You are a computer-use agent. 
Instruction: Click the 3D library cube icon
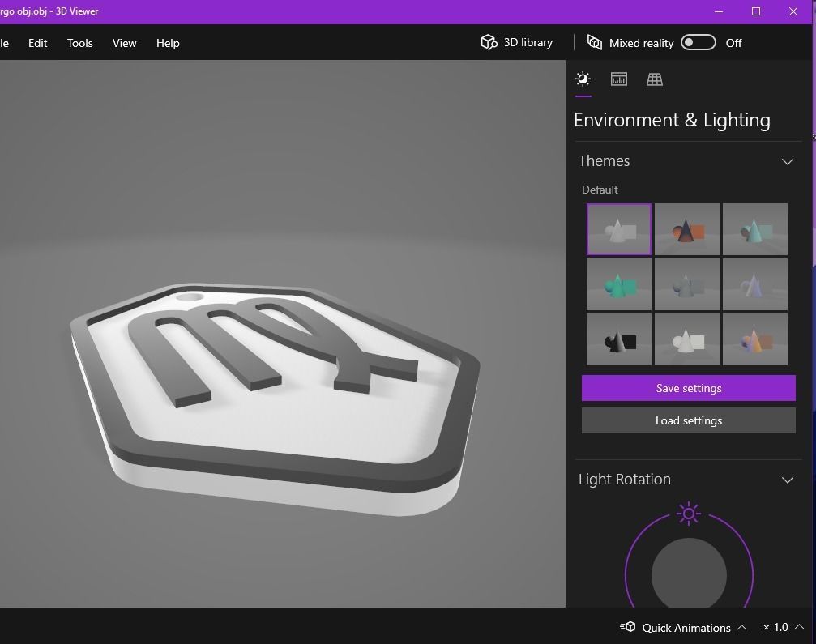(489, 42)
